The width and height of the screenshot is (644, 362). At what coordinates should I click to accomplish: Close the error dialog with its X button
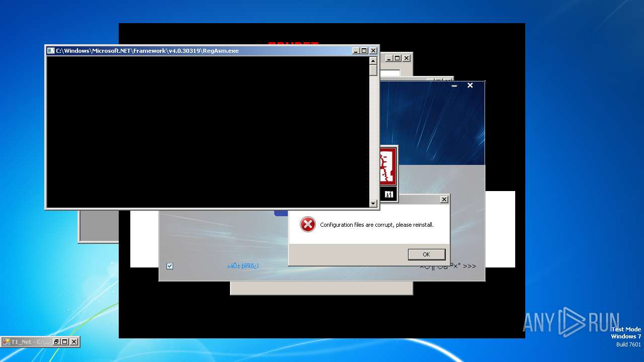(444, 200)
